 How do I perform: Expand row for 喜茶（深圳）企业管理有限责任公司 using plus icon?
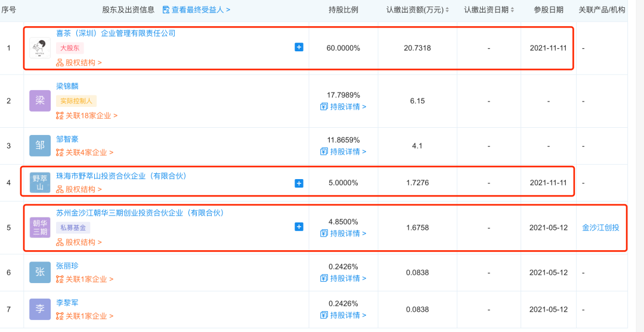pyautogui.click(x=299, y=47)
